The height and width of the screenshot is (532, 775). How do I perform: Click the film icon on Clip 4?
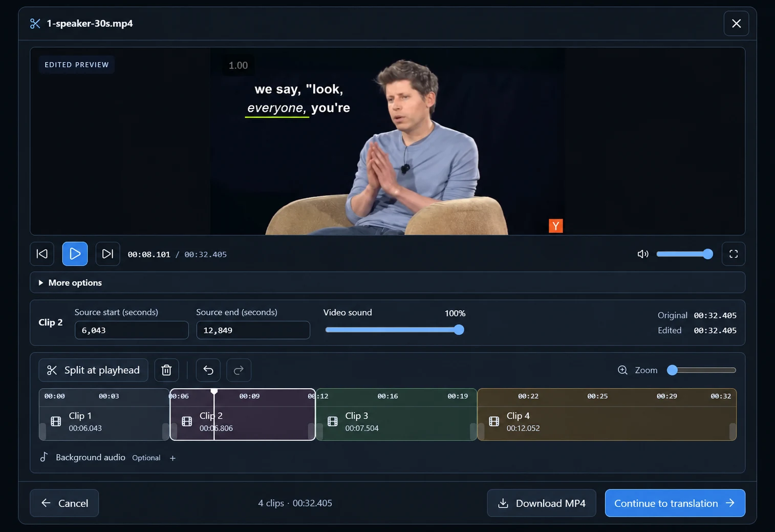494,421
